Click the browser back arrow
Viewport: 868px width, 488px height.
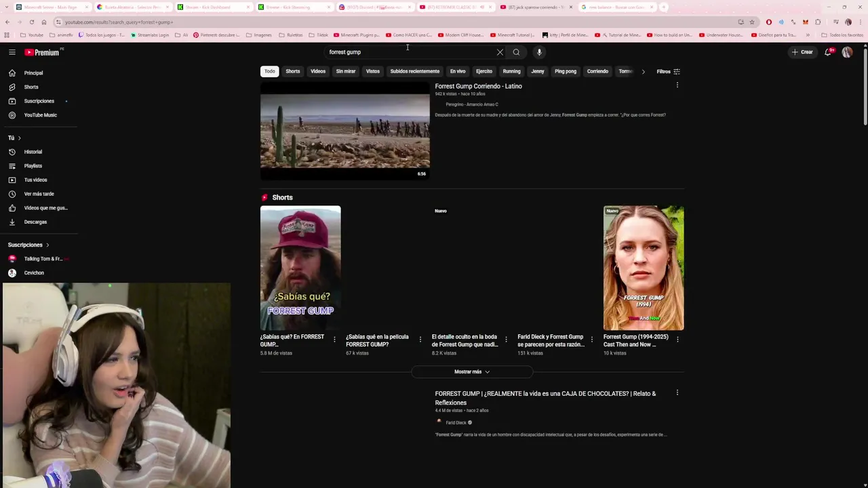pyautogui.click(x=7, y=22)
